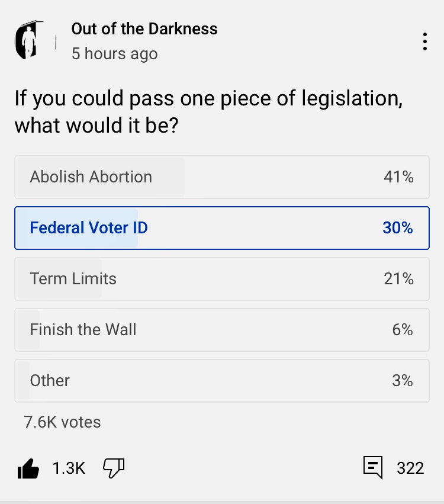Image resolution: width=444 pixels, height=504 pixels.
Task: Dislike the poll with thumbs-down icon
Action: tap(114, 468)
